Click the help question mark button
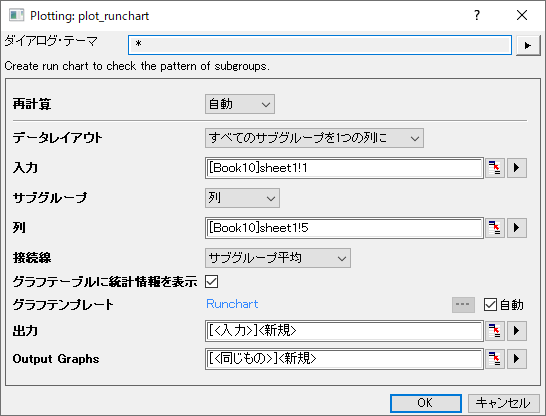Screen dimensions: 546x416 pos(477,15)
